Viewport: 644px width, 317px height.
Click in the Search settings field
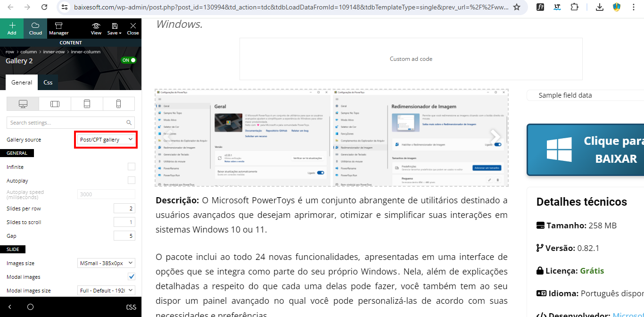67,123
